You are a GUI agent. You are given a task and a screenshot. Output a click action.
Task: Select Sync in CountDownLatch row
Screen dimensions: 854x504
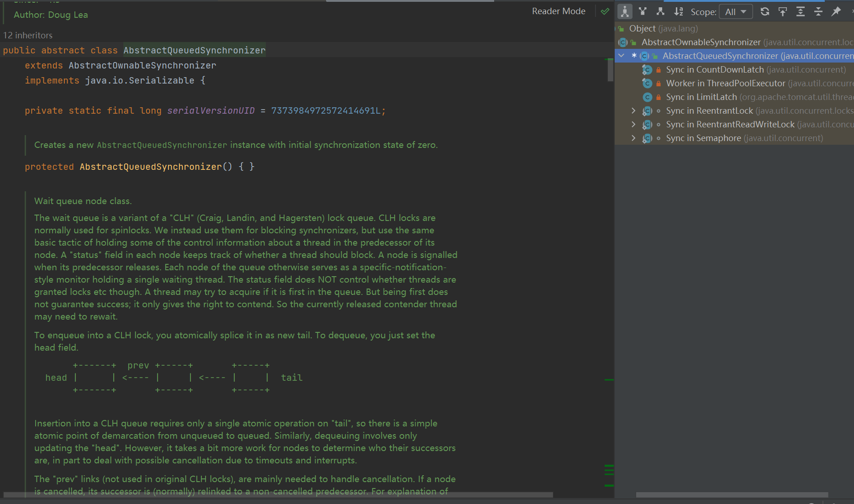[x=734, y=69]
